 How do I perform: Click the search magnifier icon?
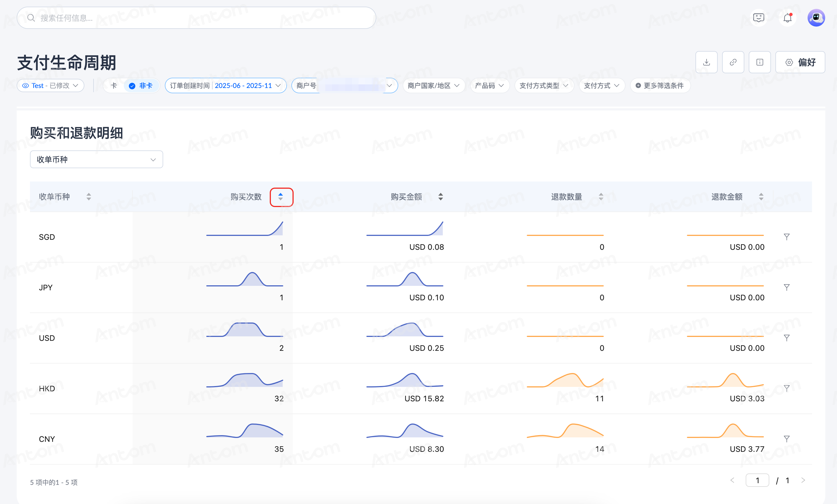tap(31, 18)
